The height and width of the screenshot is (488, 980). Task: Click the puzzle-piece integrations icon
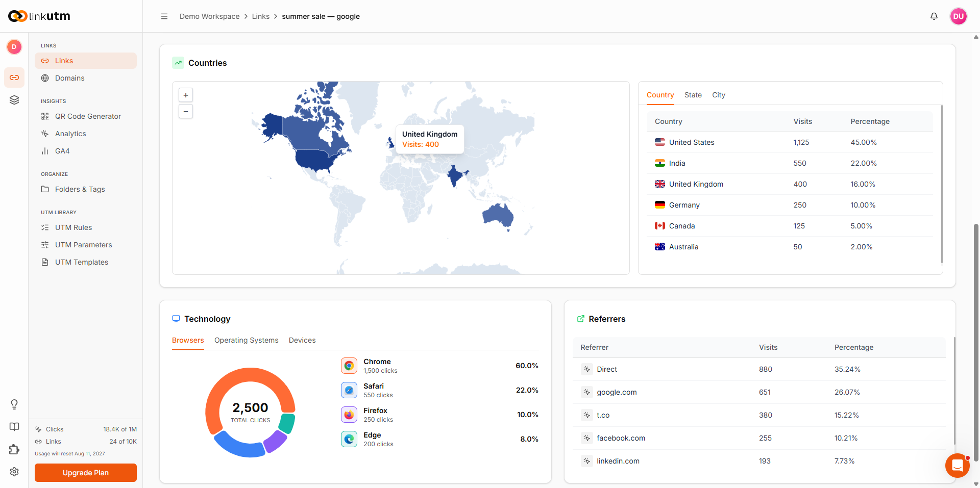[14, 449]
